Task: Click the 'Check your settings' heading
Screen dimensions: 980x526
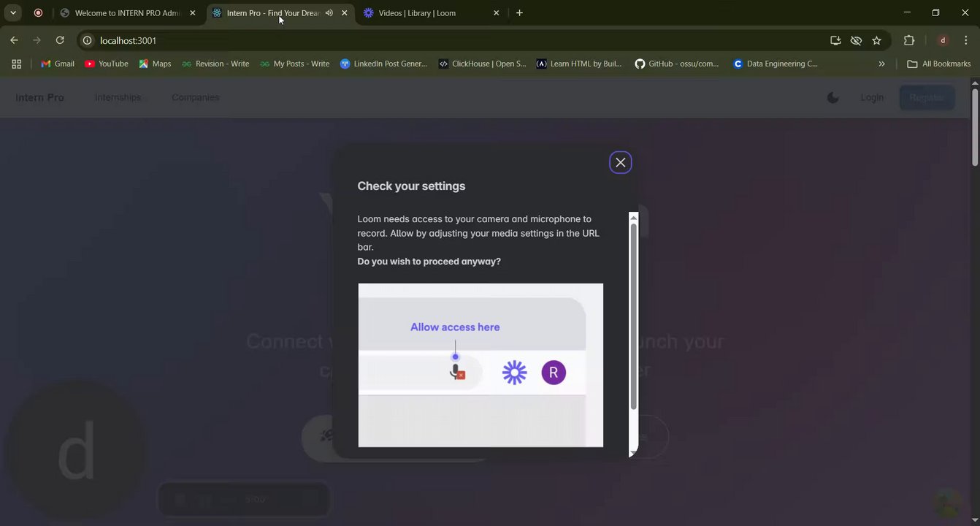Action: pyautogui.click(x=411, y=186)
